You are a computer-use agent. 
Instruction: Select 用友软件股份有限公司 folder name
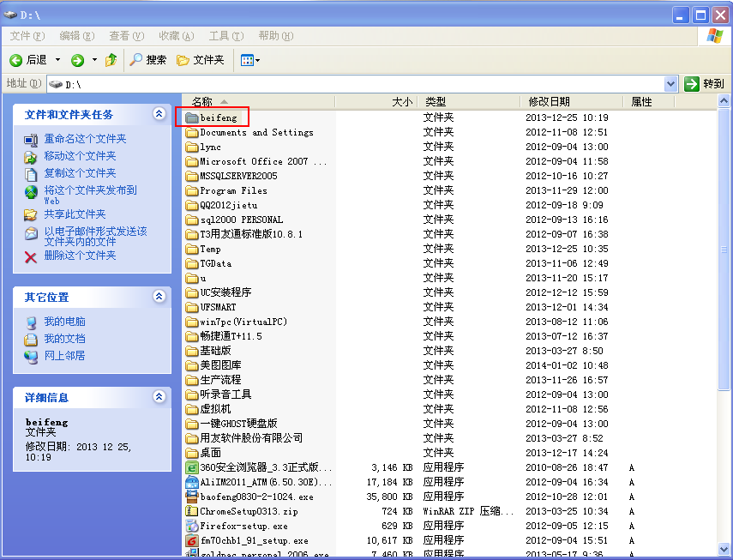(x=251, y=438)
